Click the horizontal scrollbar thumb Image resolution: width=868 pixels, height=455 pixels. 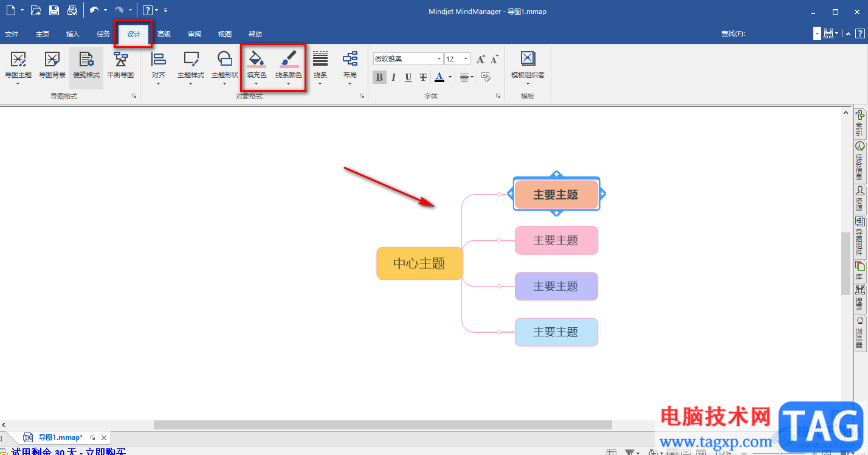pyautogui.click(x=383, y=425)
